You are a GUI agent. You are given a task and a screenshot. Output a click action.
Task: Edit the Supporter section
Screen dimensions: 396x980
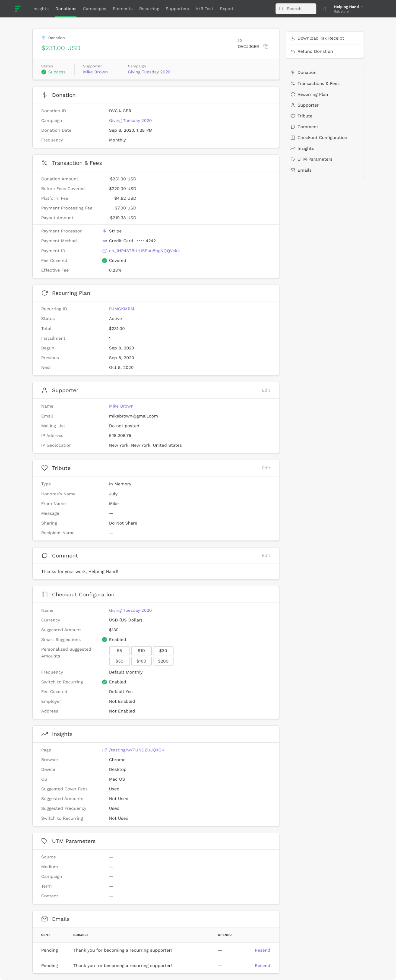[x=266, y=390]
